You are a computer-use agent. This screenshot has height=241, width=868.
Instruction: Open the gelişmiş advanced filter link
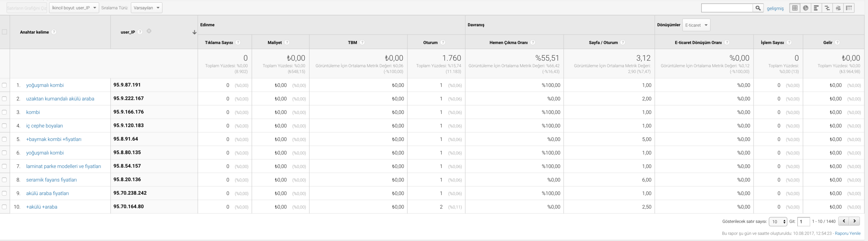775,8
